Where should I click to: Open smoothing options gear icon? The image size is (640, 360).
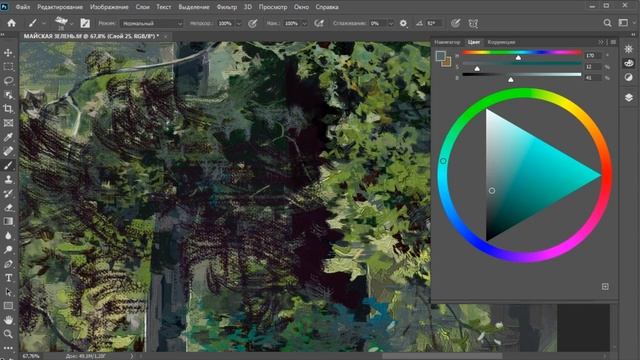pos(403,23)
